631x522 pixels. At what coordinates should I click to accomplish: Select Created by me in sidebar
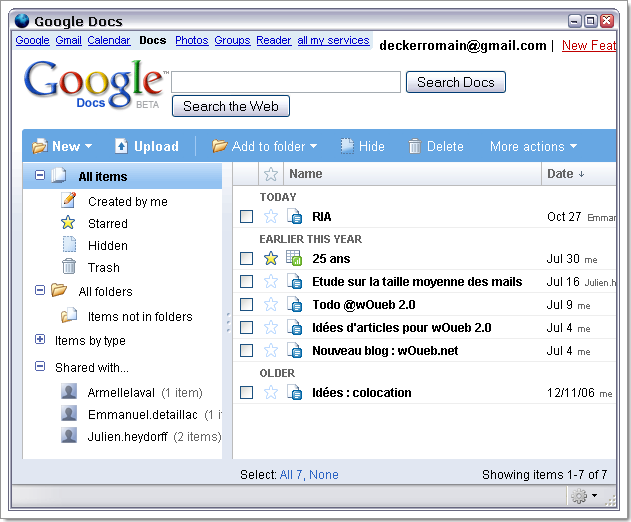point(128,201)
